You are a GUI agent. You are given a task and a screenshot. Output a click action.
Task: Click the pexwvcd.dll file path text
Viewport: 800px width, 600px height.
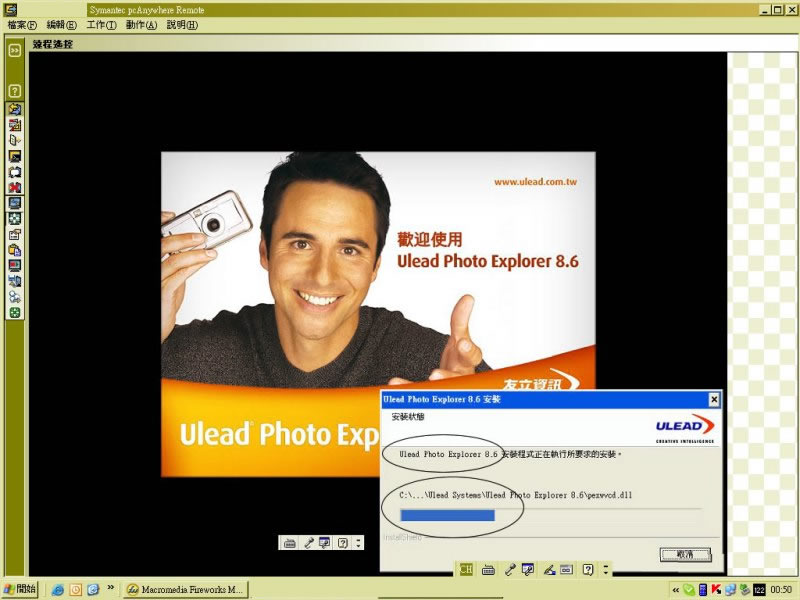pos(515,495)
